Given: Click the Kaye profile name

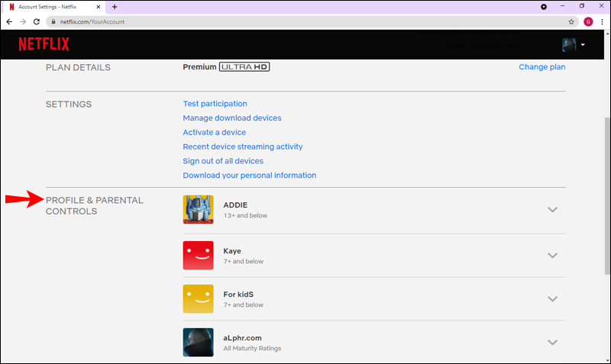Looking at the screenshot, I should (x=232, y=251).
